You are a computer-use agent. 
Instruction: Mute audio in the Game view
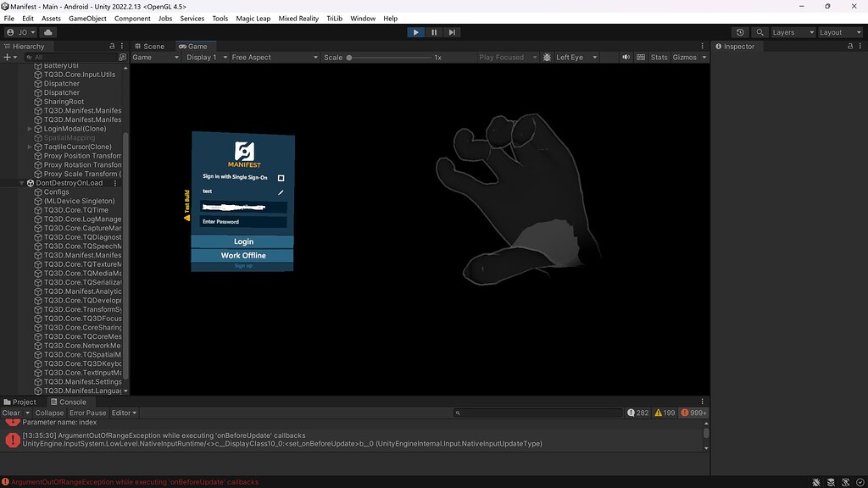point(626,57)
